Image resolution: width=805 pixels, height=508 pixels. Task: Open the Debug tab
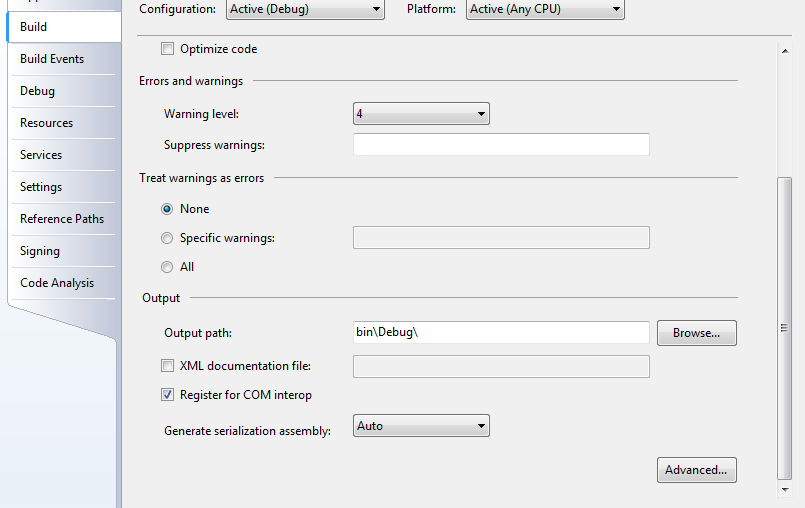pos(65,91)
